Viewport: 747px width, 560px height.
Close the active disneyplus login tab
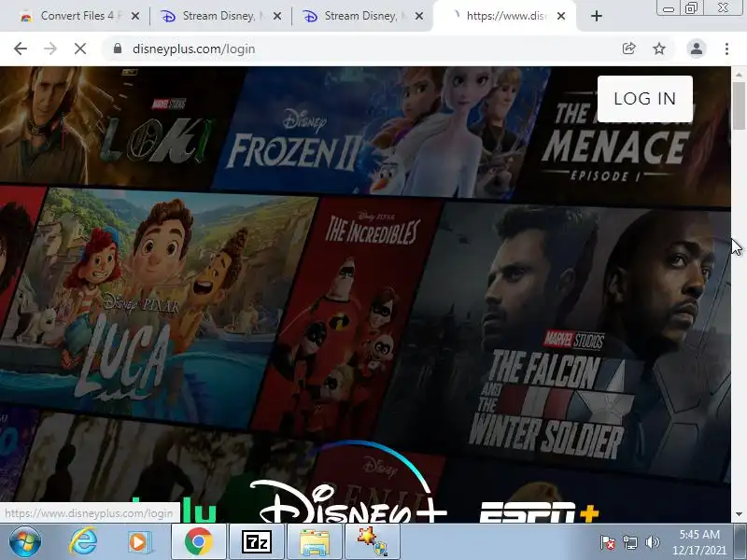pyautogui.click(x=561, y=16)
